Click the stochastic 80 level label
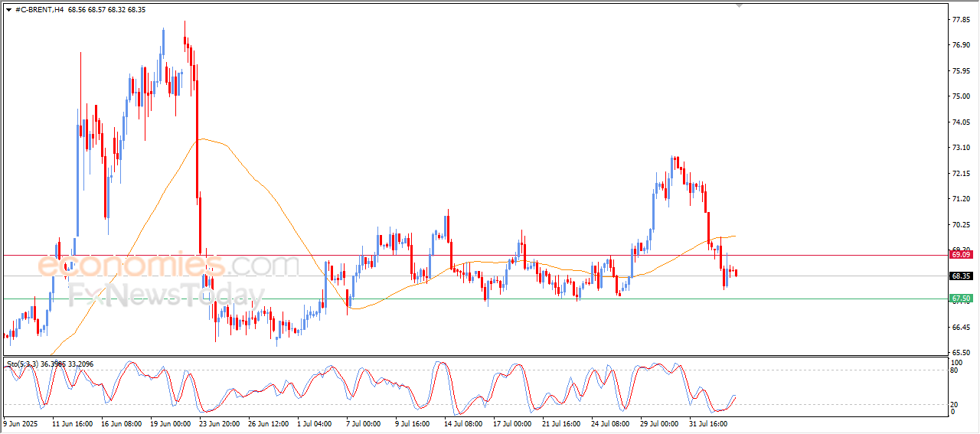 [954, 370]
